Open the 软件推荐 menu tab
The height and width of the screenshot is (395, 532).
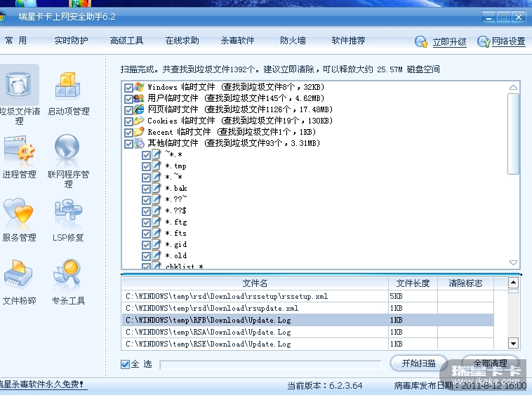coord(348,41)
